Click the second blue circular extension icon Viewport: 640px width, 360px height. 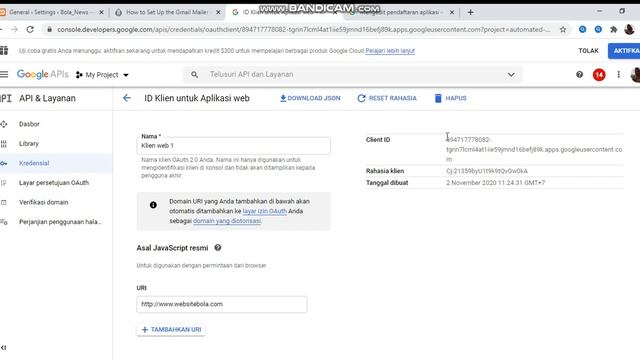point(598,29)
